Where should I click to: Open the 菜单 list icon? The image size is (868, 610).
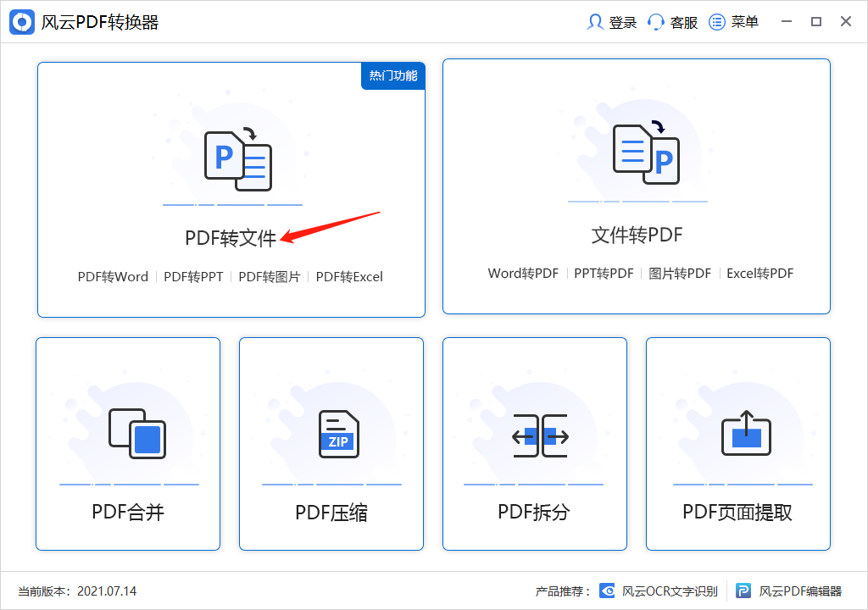point(717,22)
